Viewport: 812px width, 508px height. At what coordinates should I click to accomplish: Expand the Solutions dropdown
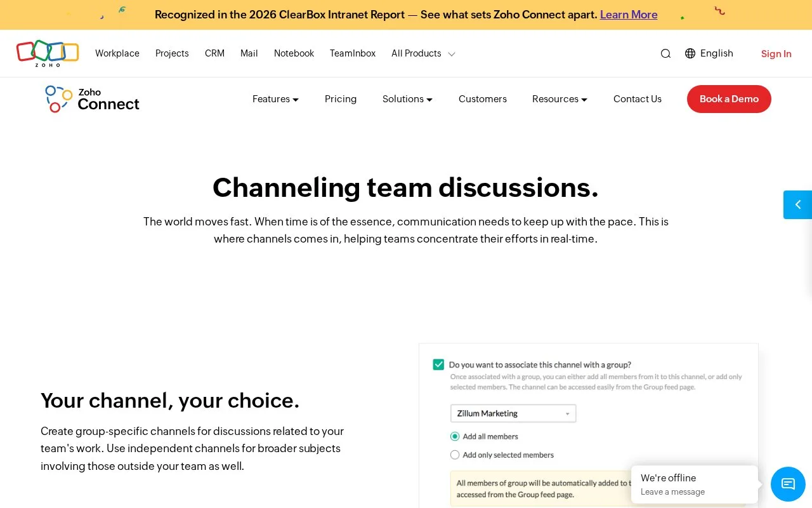407,99
